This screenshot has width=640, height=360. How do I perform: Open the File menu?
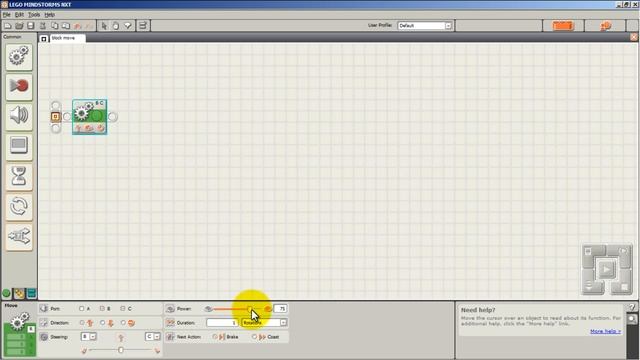click(6, 15)
